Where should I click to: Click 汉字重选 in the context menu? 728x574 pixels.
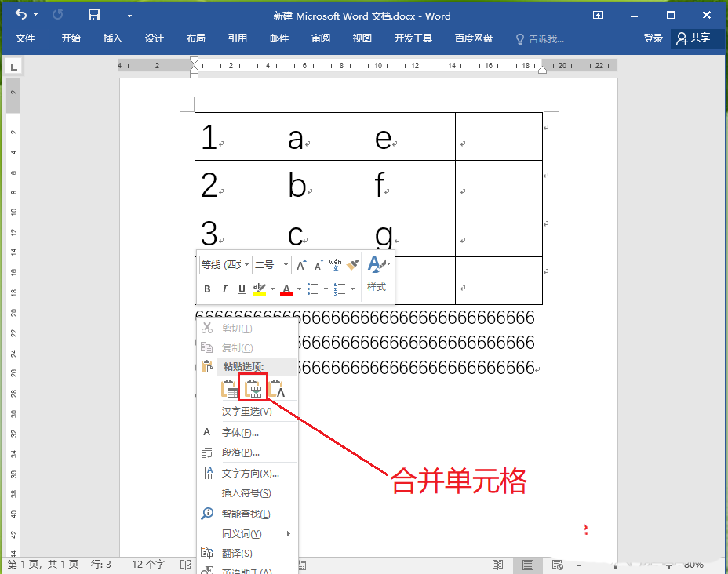[x=247, y=412]
